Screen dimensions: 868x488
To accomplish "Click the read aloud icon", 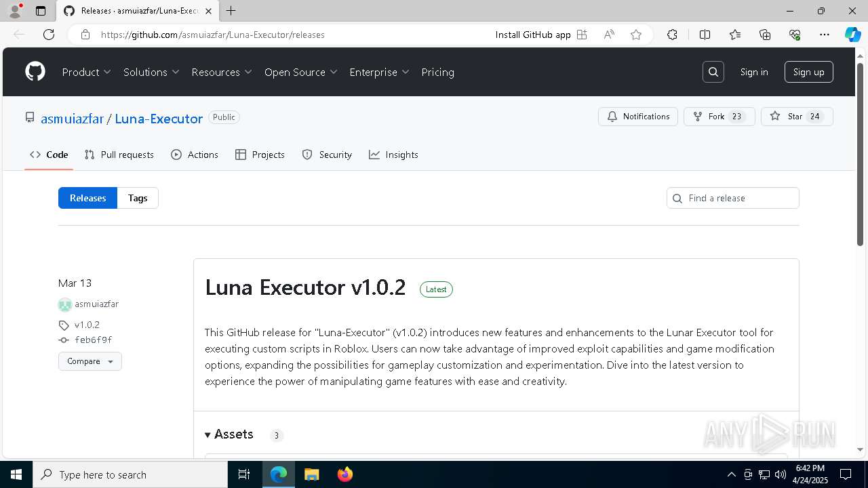I will click(609, 35).
